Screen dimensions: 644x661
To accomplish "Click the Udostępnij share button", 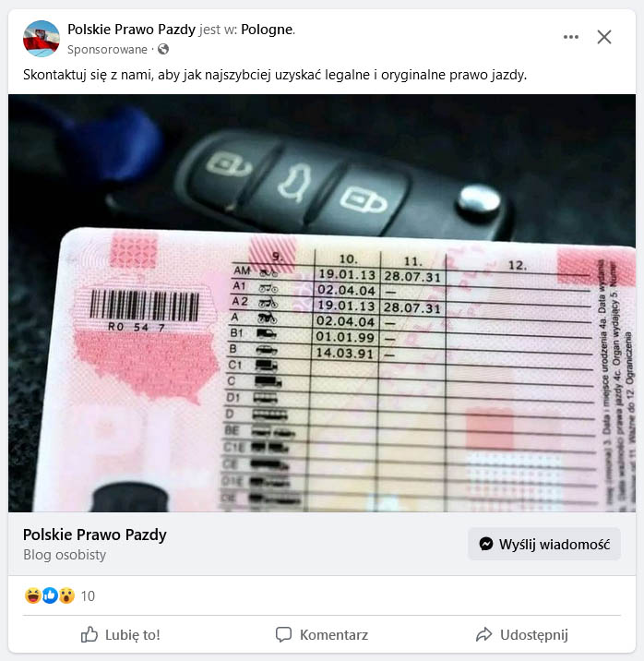I will pos(522,634).
